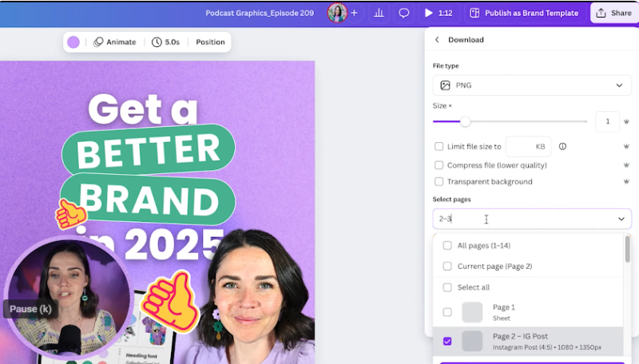
Task: Click Page 1 thumbnail in page list
Action: [472, 312]
